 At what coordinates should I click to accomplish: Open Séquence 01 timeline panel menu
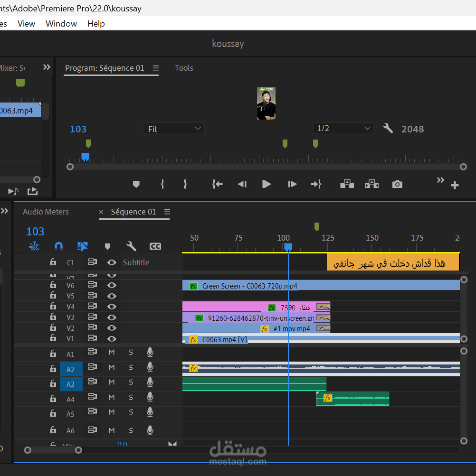[x=167, y=212]
